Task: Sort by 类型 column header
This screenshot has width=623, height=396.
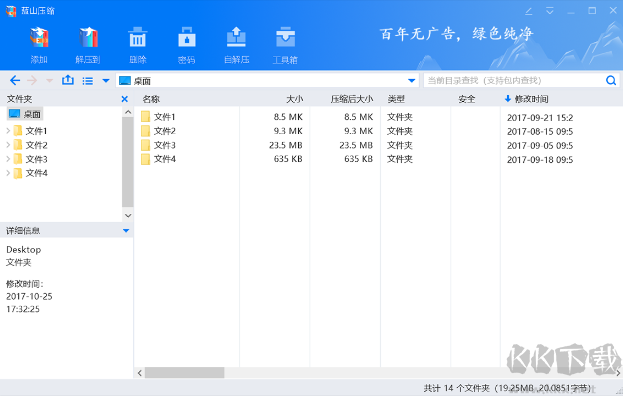Action: point(396,99)
